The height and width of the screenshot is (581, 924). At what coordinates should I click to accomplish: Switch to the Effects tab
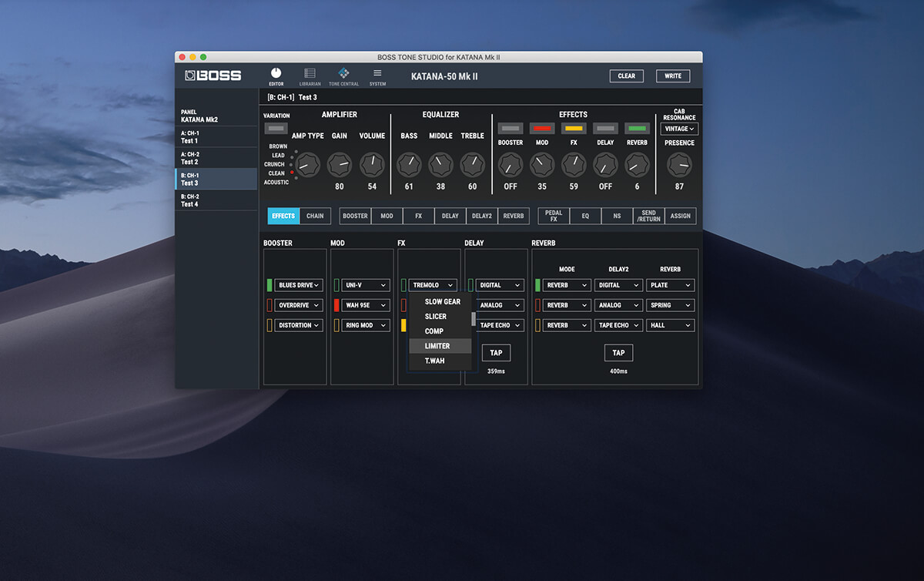pyautogui.click(x=283, y=216)
